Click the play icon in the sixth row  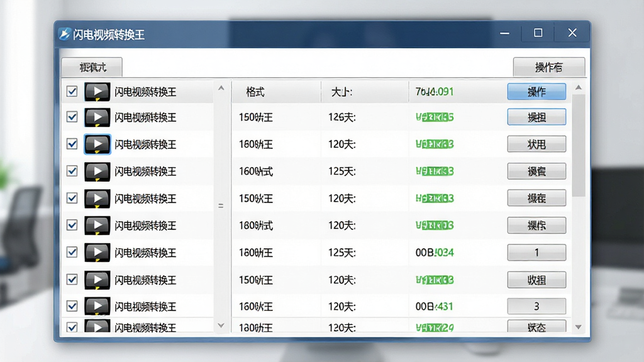[97, 226]
